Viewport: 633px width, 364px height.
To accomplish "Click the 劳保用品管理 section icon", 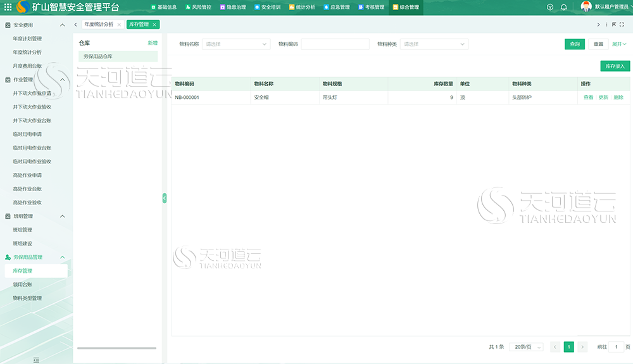I will (x=8, y=257).
